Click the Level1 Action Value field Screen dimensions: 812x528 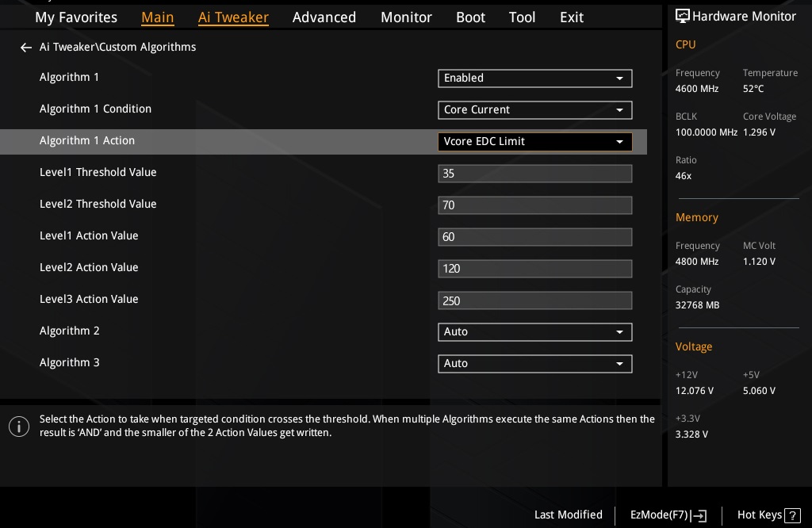coord(535,236)
